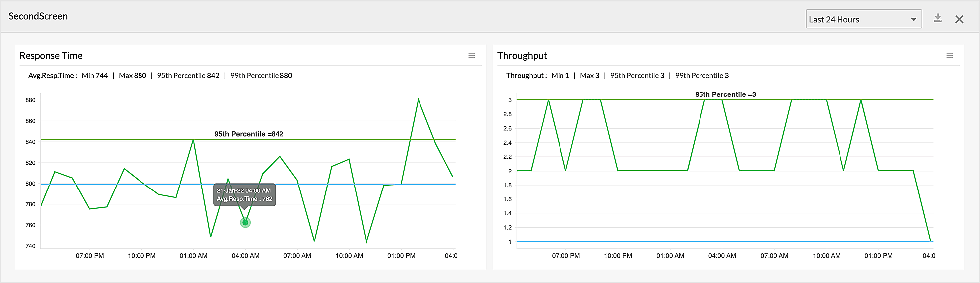Click 'Min 744' in the Response Time stats
Screen dimensions: 980x283
(95, 76)
